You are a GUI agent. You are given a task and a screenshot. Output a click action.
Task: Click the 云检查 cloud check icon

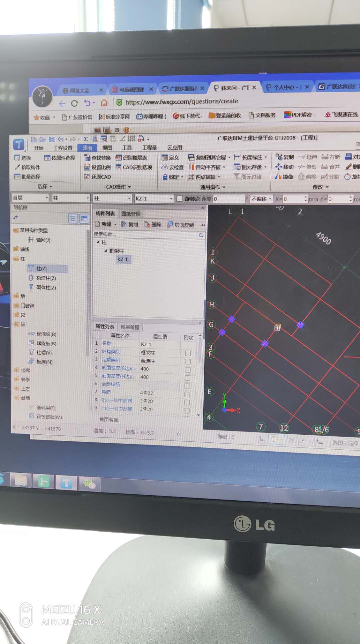click(x=164, y=167)
